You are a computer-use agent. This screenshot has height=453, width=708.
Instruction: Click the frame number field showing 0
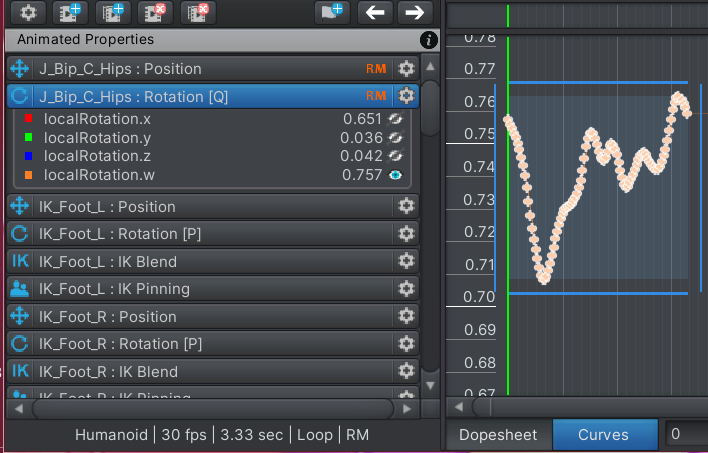click(686, 434)
